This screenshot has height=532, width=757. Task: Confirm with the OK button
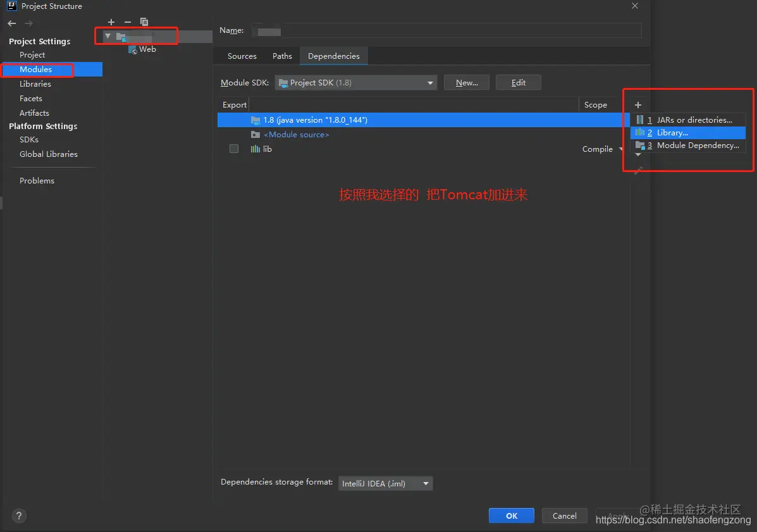(511, 516)
